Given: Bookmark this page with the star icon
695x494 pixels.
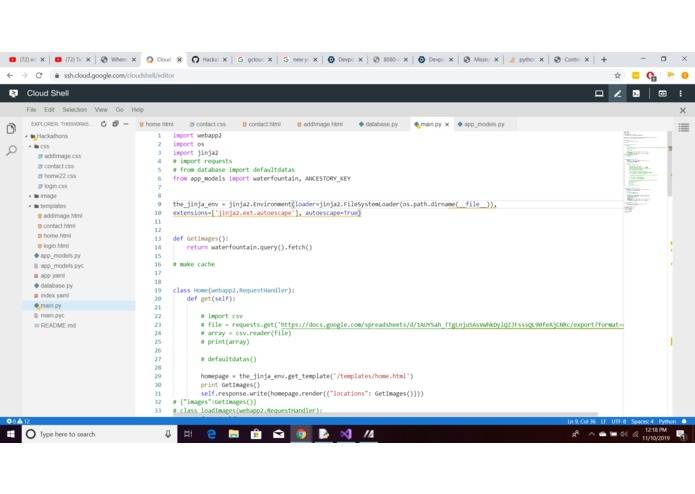Looking at the screenshot, I should pos(617,76).
